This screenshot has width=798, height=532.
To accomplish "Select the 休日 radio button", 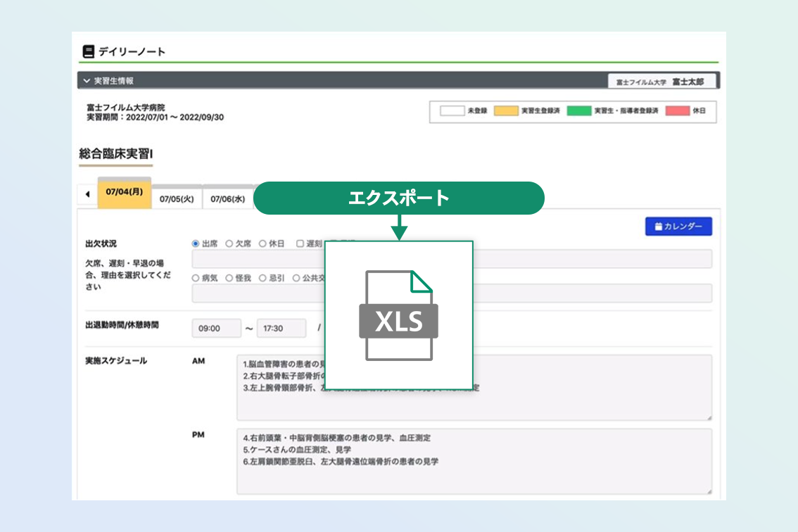I will click(x=262, y=243).
